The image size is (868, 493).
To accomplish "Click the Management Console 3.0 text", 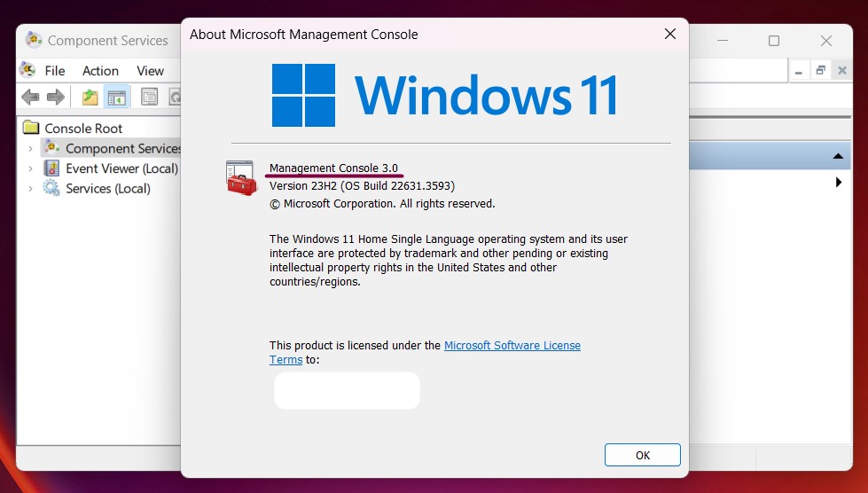I will [333, 168].
